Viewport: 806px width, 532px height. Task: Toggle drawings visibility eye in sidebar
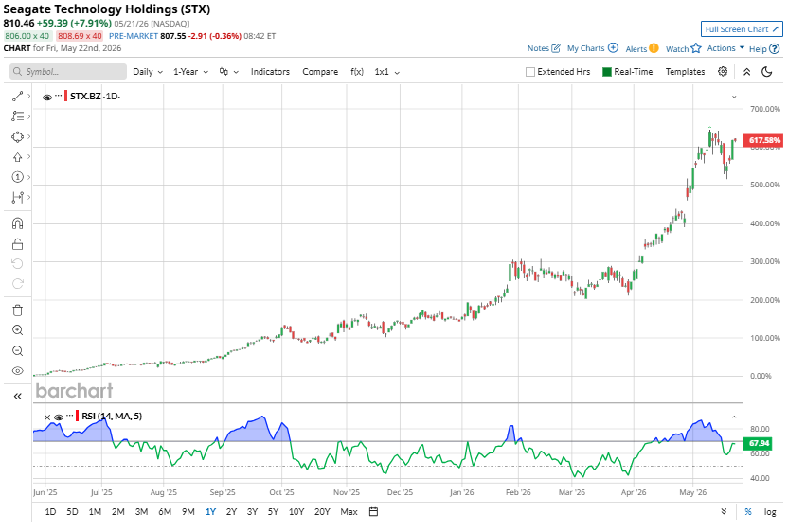click(17, 371)
